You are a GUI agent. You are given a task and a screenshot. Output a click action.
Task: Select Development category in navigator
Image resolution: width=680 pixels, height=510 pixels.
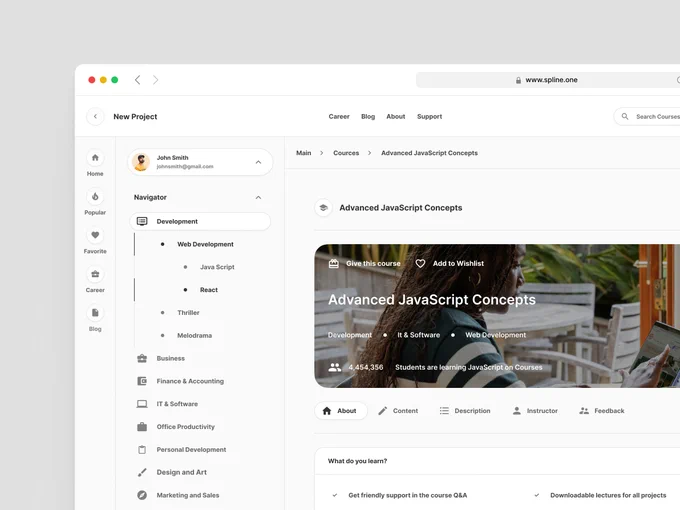point(200,221)
